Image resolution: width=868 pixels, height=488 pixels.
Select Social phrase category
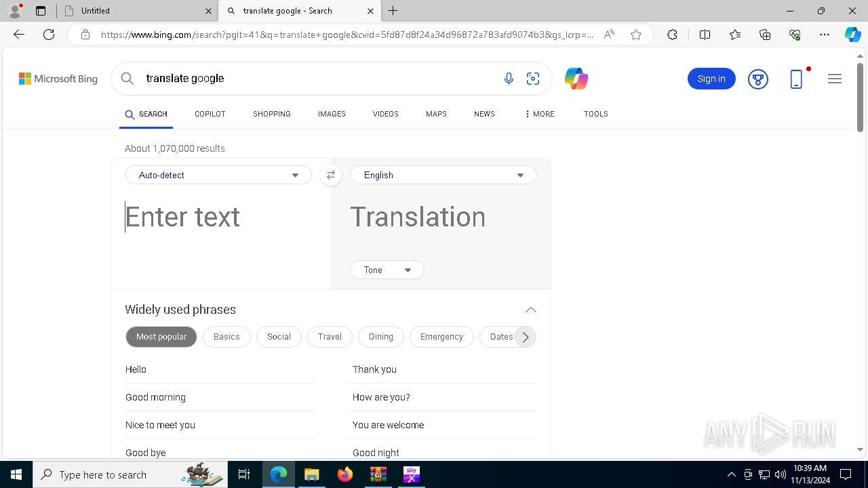pos(279,337)
